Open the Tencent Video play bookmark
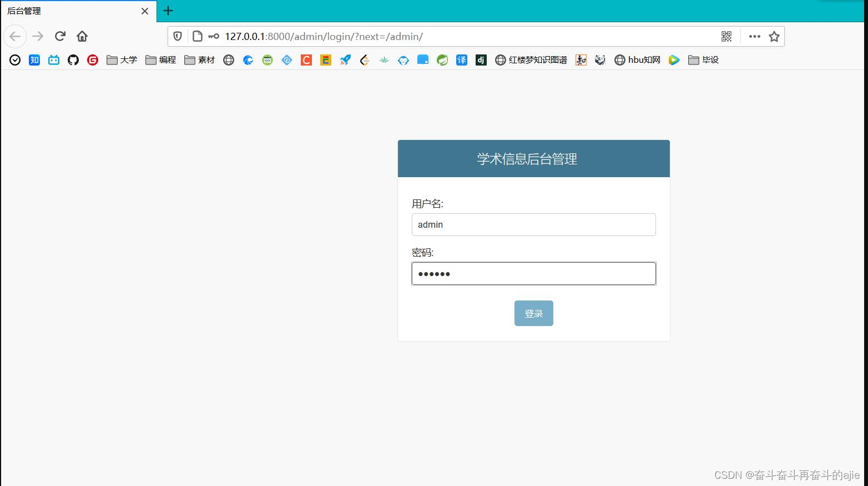 point(674,60)
